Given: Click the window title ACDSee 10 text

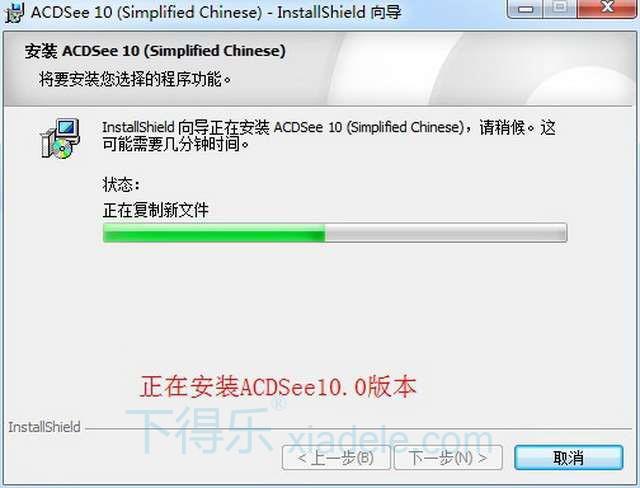Looking at the screenshot, I should click(x=216, y=12).
